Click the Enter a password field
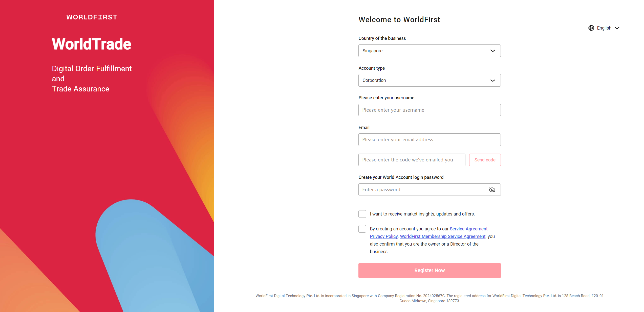Viewport: 644px width, 312px height. [x=425, y=189]
